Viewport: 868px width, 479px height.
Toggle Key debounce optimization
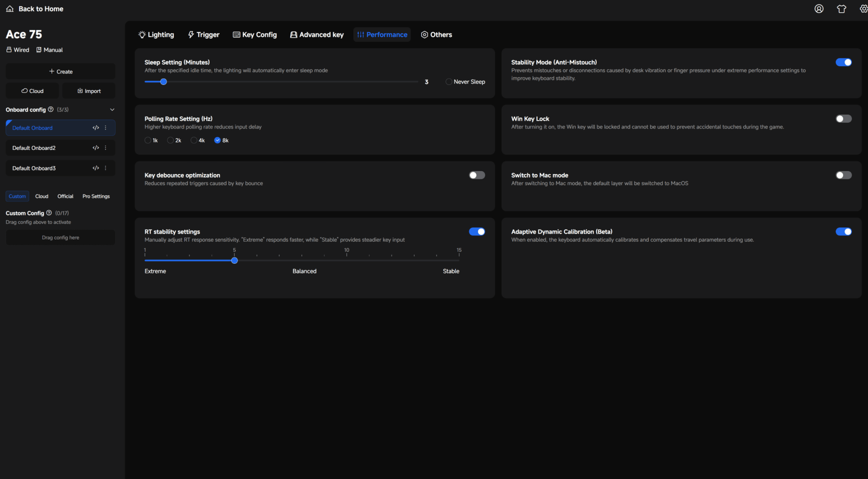pos(477,175)
